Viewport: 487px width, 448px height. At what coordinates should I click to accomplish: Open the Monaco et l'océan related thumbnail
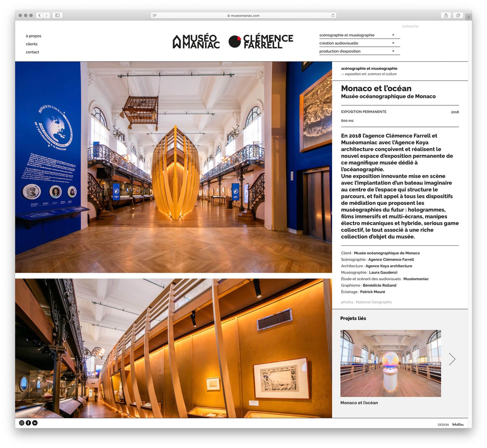390,363
